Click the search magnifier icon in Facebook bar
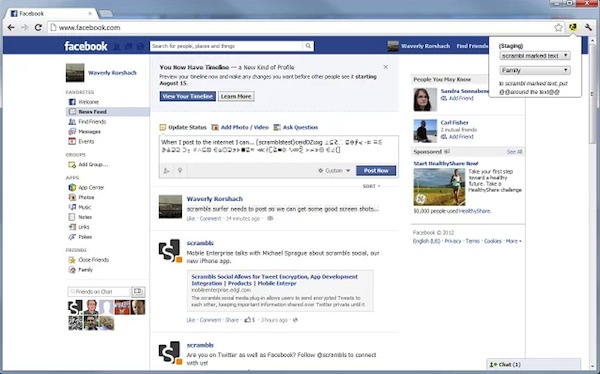The width and height of the screenshot is (600, 374). [308, 46]
